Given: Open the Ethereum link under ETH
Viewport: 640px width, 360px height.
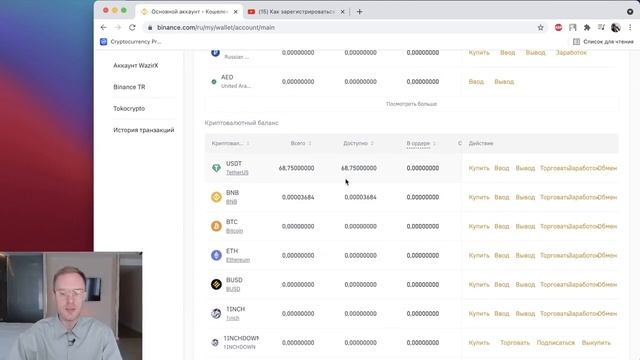Looking at the screenshot, I should [x=238, y=260].
